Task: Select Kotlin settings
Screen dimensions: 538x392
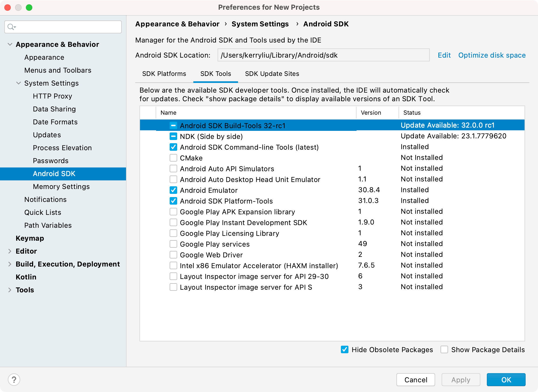Action: click(26, 277)
